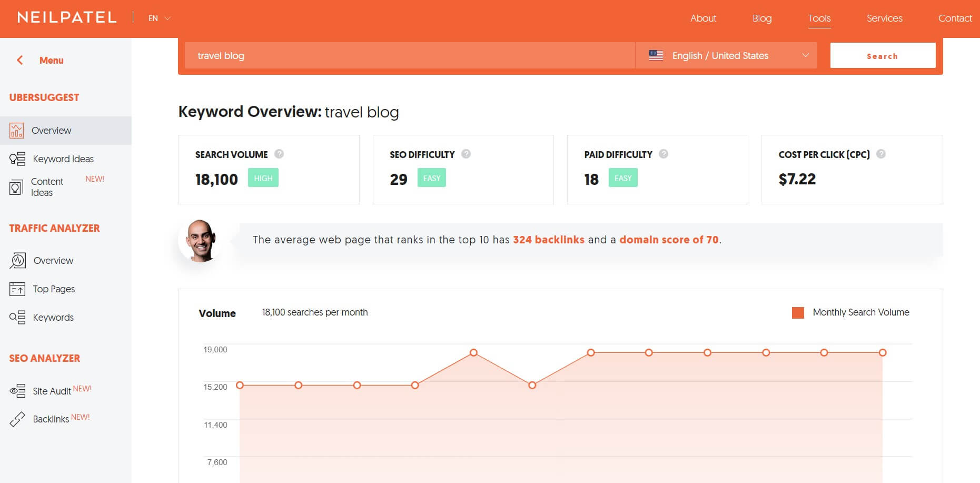
Task: Click the Ubersuggest Overview chart icon
Action: pos(16,130)
